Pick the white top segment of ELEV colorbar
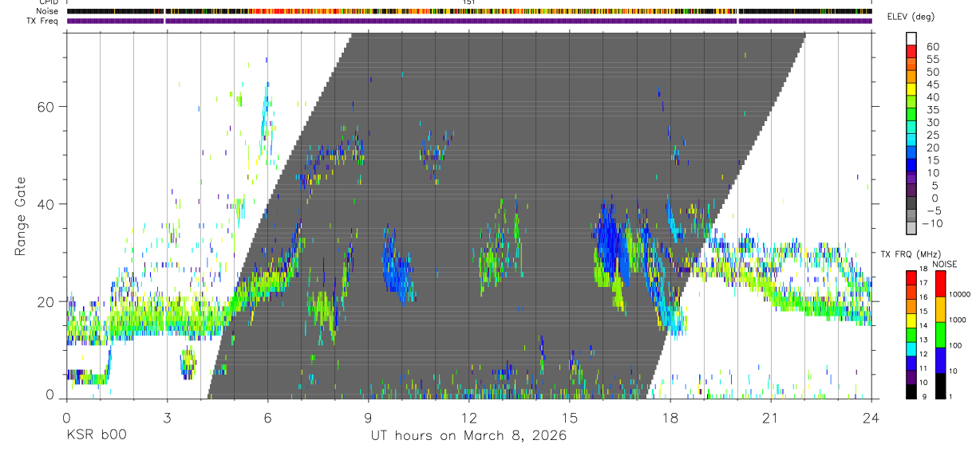The image size is (980, 452). (x=911, y=37)
